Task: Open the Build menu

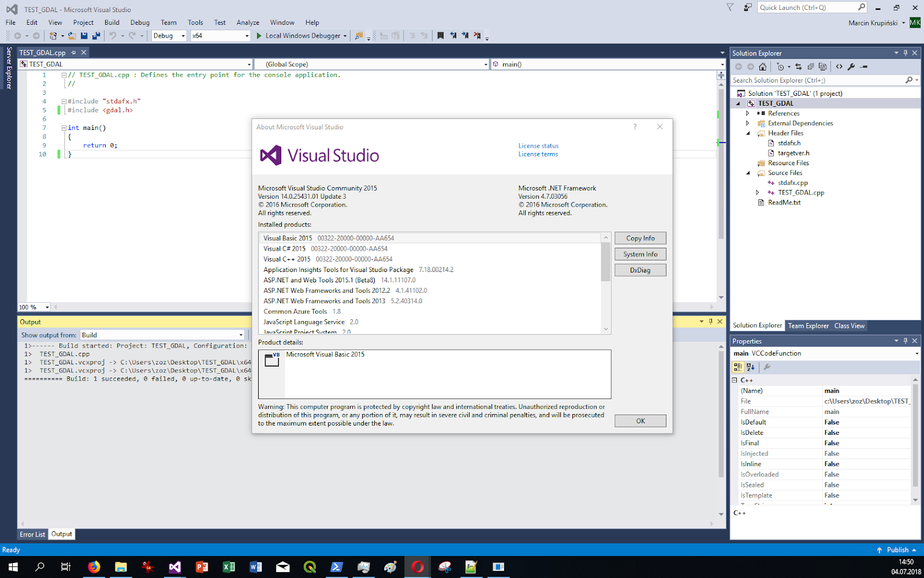Action: point(112,23)
